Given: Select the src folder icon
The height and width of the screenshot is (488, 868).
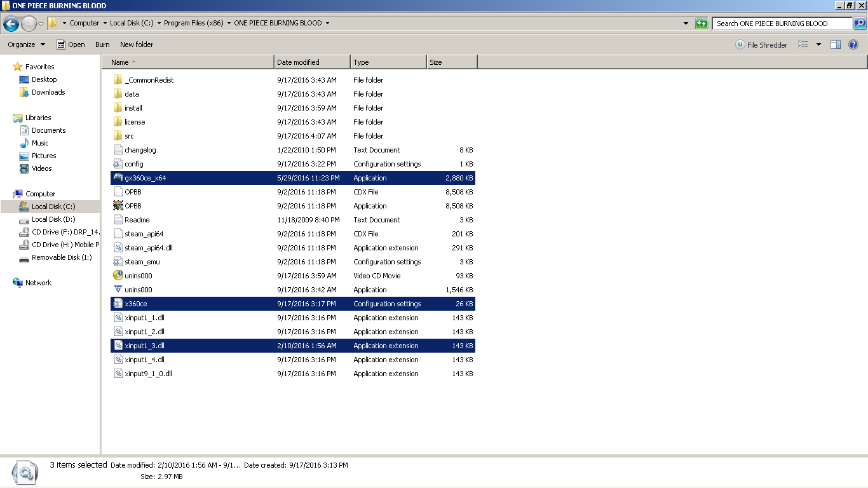Looking at the screenshot, I should (118, 136).
